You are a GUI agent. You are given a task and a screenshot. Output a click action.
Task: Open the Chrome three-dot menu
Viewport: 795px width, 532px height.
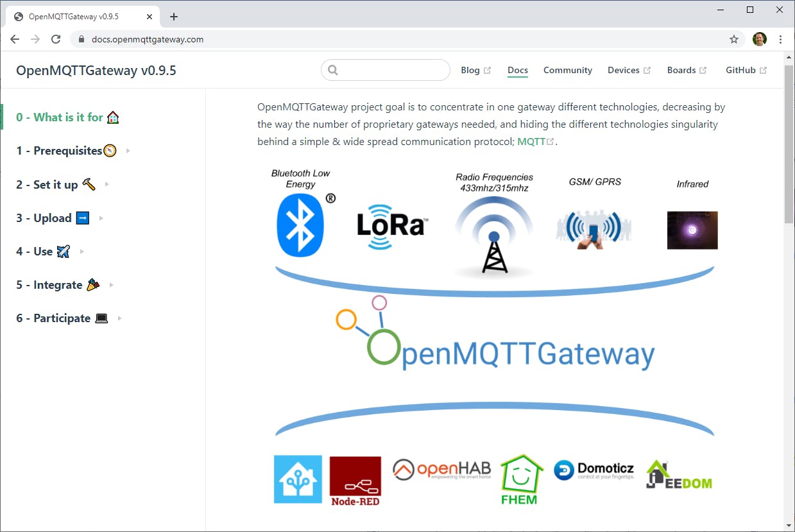click(x=780, y=39)
